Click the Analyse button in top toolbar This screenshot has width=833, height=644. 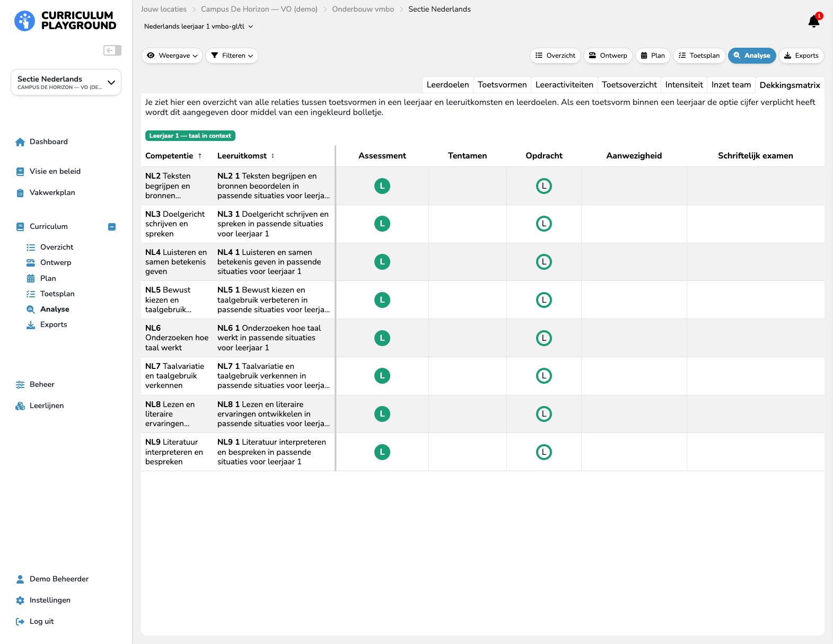click(752, 56)
